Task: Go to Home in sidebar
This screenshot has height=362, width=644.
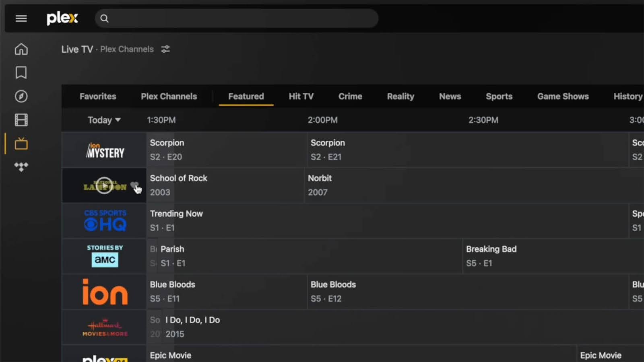Action: pos(21,49)
